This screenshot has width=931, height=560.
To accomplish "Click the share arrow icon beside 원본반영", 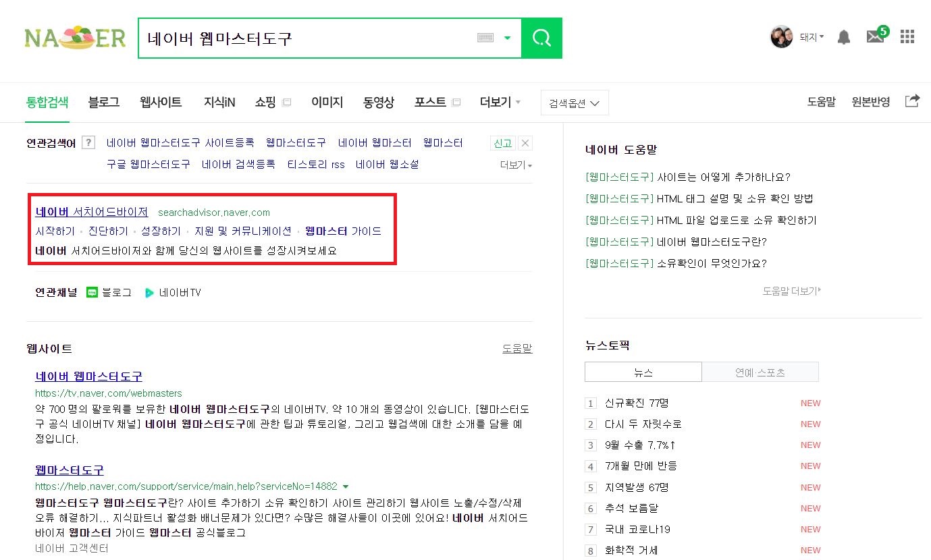I will (912, 101).
